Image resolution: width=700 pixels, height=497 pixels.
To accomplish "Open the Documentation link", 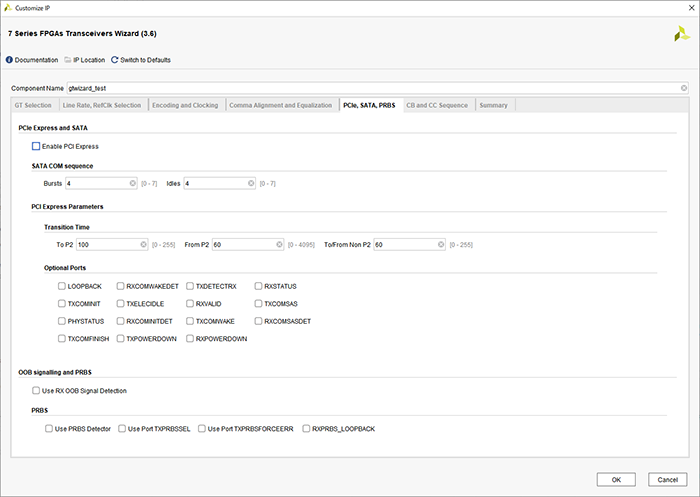I will [36, 60].
